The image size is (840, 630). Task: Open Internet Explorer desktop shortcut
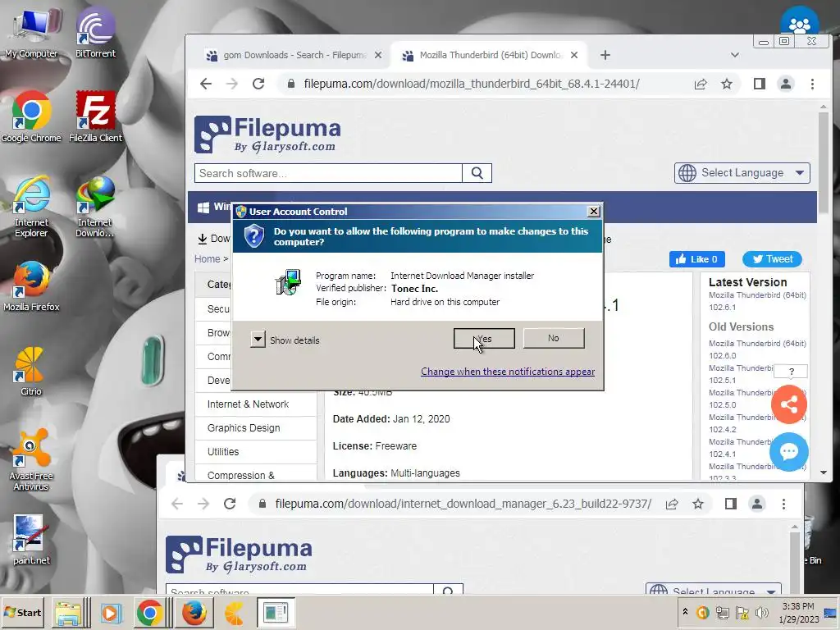(31, 206)
